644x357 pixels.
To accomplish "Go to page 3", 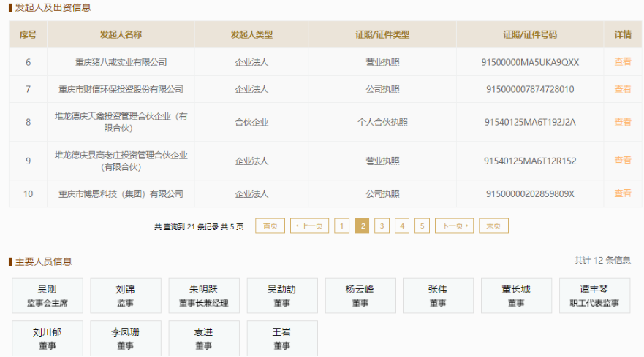I will 382,226.
